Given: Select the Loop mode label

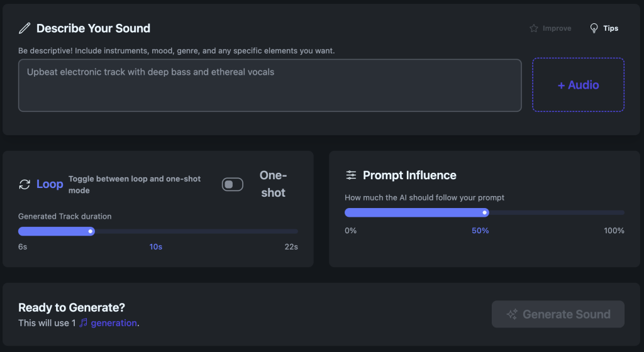Looking at the screenshot, I should tap(50, 184).
